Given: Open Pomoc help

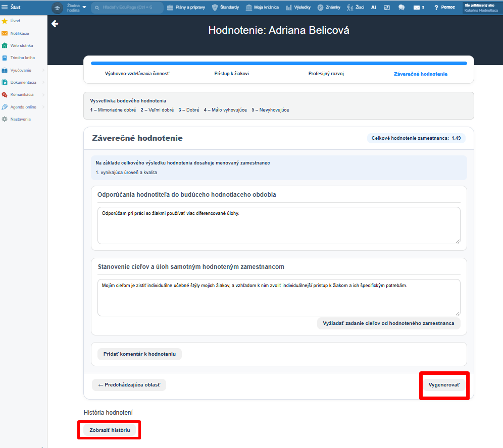Looking at the screenshot, I should [444, 8].
